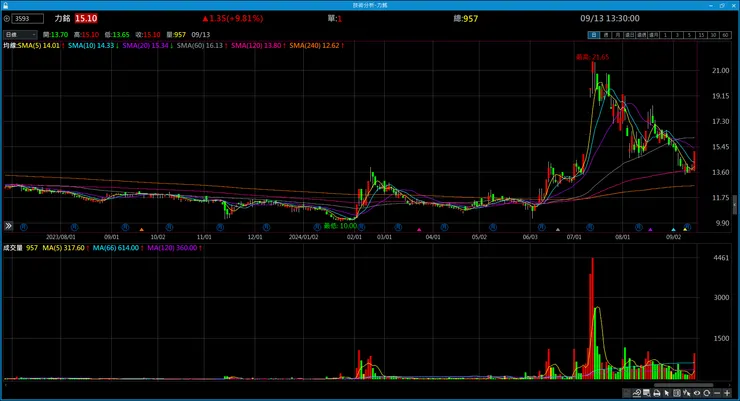Screen dimensions: 740x401
Task: Click the 2024/01/02 date axis label
Action: point(303,237)
